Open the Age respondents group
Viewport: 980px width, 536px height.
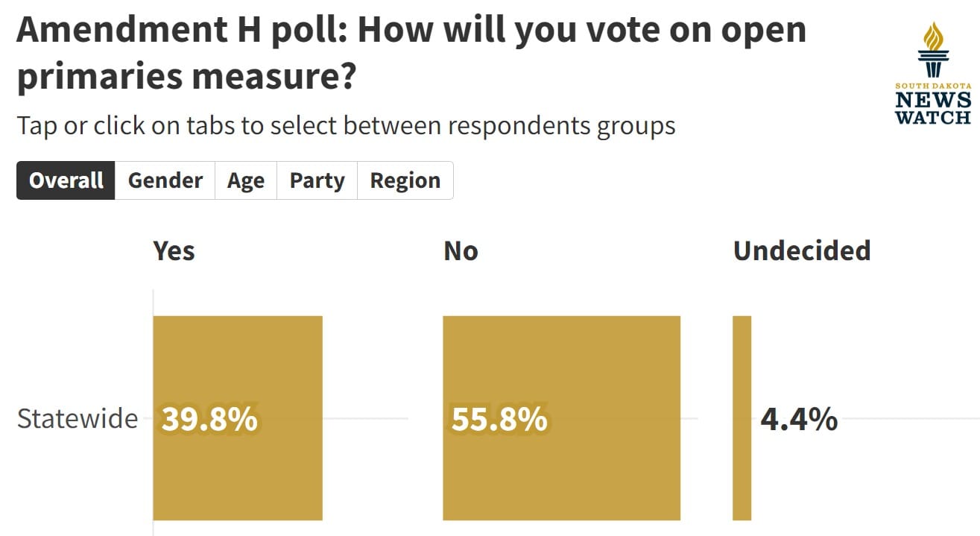click(x=245, y=180)
